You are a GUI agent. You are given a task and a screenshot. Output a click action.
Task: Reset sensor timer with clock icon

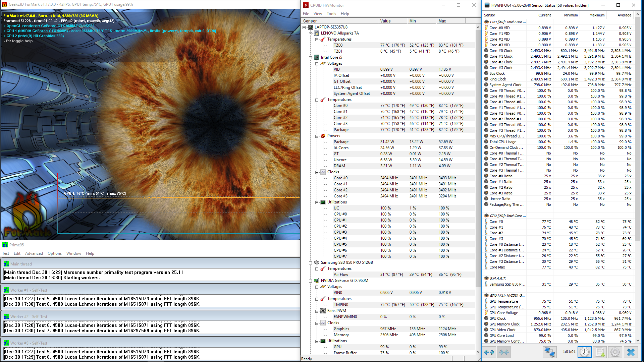click(584, 352)
